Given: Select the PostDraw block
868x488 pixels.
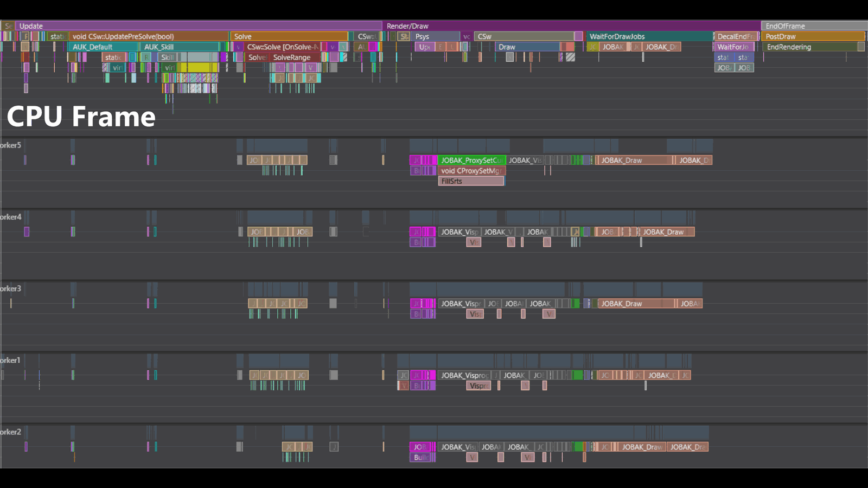Looking at the screenshot, I should (813, 36).
